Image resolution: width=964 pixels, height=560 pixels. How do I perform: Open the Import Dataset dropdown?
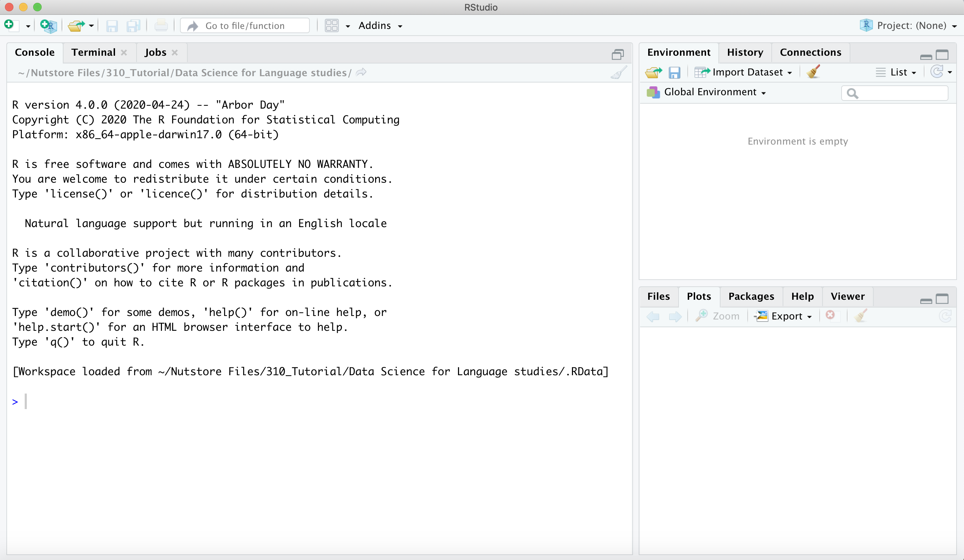coord(743,72)
